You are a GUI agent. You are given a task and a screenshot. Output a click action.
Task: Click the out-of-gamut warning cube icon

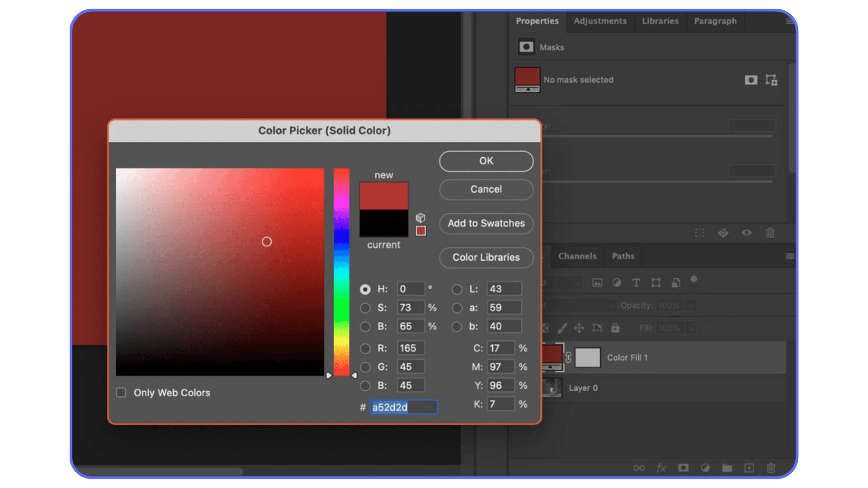[420, 218]
